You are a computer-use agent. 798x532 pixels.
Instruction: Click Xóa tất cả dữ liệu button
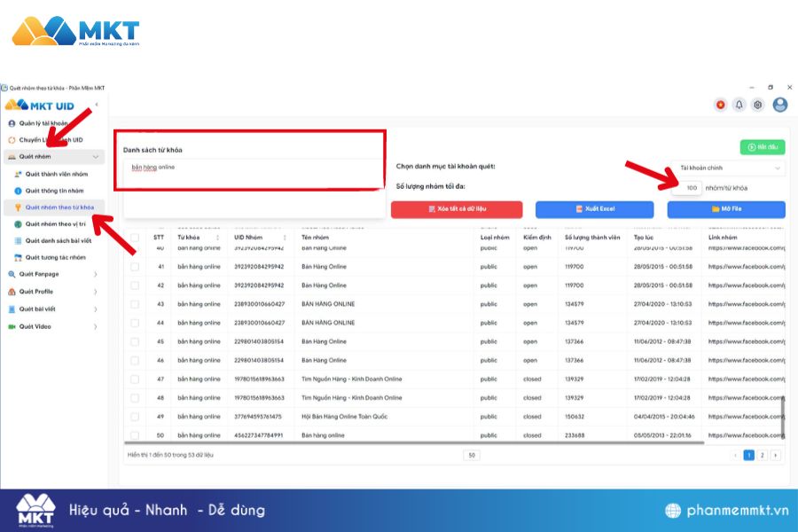[x=457, y=209]
